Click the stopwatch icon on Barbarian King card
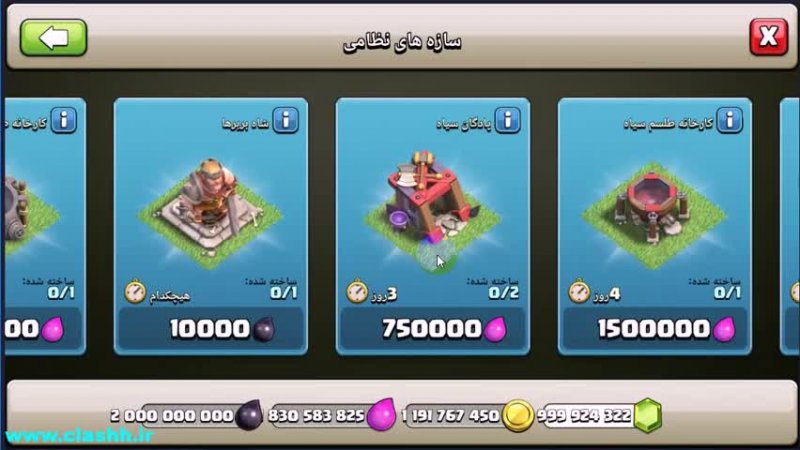 [x=135, y=292]
